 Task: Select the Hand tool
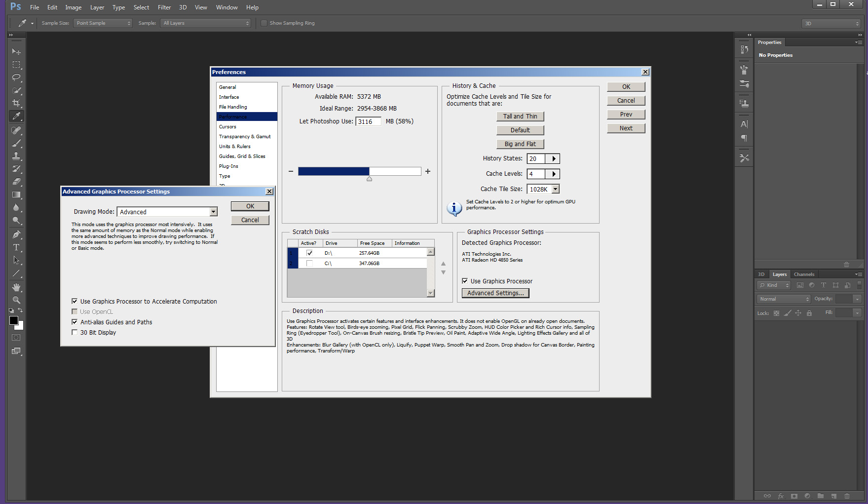tap(16, 287)
